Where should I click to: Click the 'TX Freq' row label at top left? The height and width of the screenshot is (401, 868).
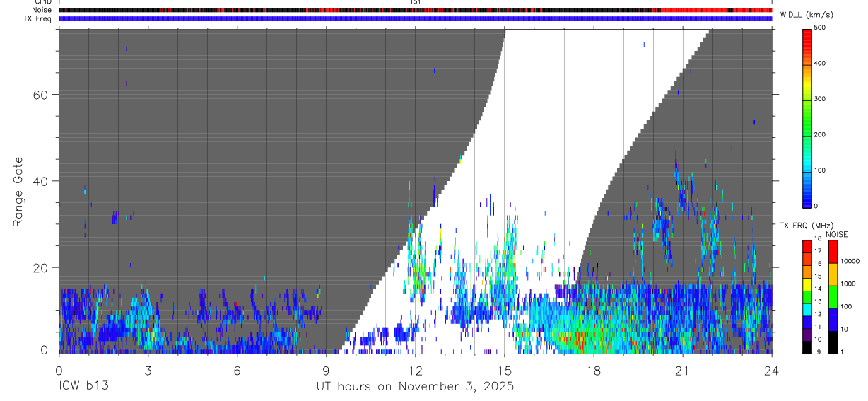[38, 18]
